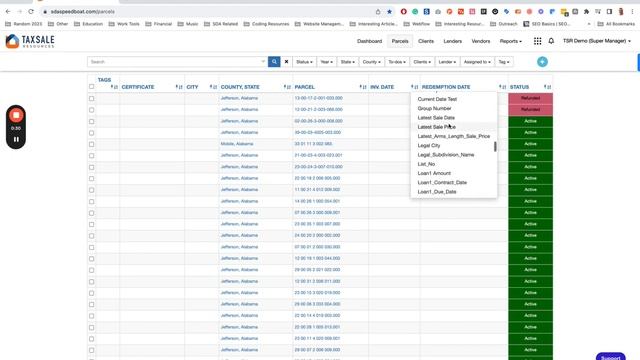Click the Support chat button

pos(611,357)
